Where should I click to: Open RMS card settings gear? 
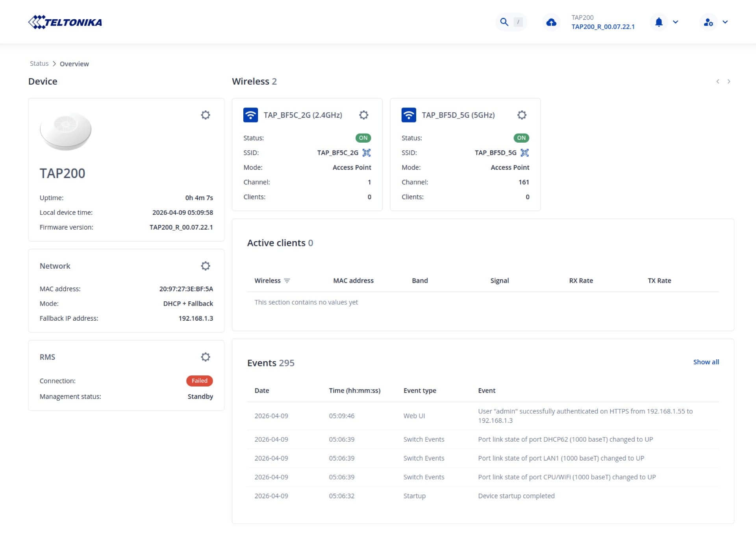[206, 357]
